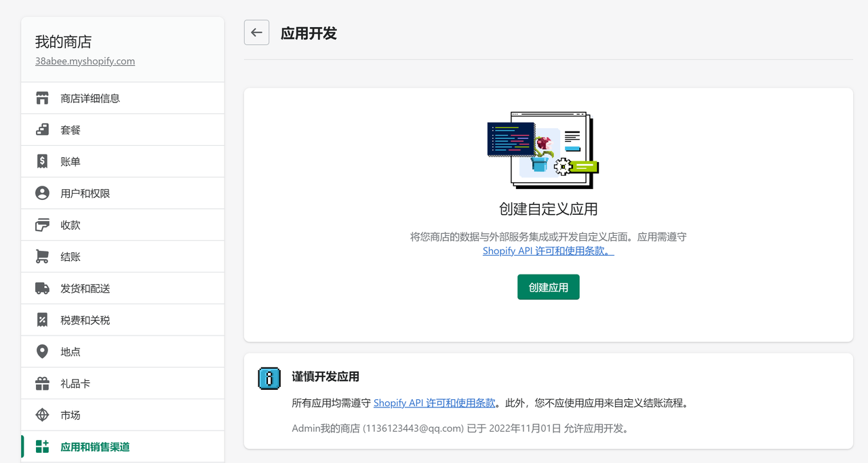The width and height of the screenshot is (868, 463).
Task: Go back using the arrow button
Action: [x=256, y=33]
